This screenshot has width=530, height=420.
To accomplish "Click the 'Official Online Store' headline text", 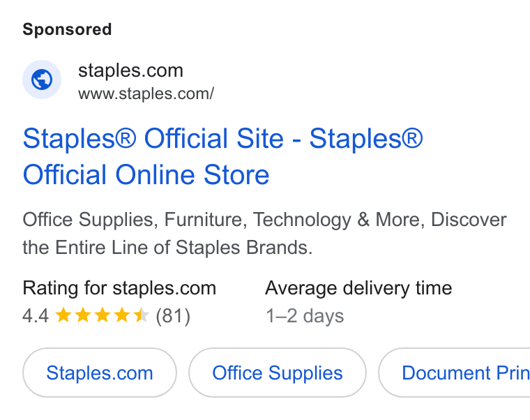I will pyautogui.click(x=146, y=174).
